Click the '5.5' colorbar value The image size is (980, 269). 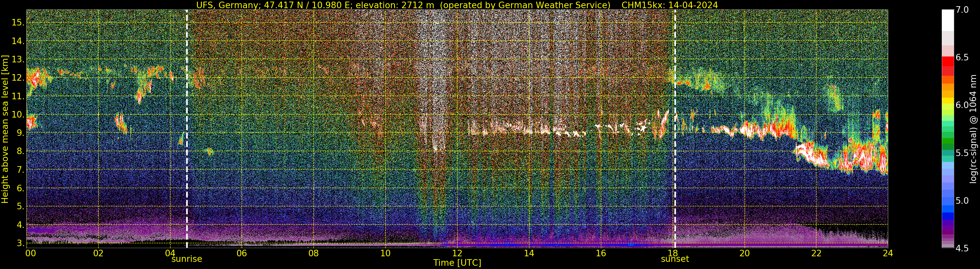[x=962, y=153]
